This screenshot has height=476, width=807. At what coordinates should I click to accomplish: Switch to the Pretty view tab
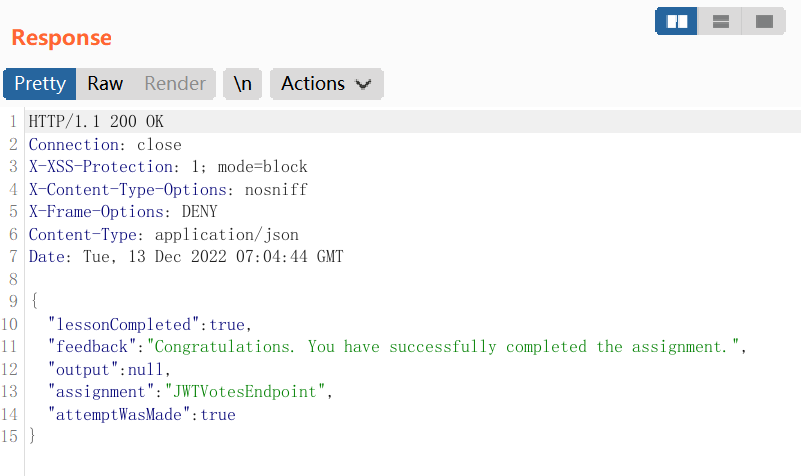[x=40, y=83]
